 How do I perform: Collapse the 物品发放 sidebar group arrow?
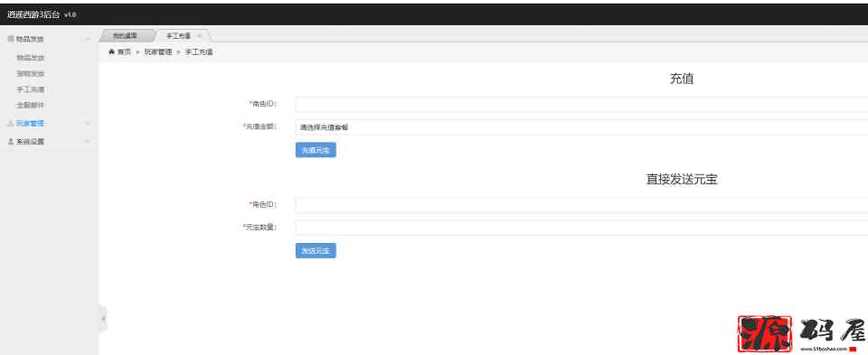88,39
